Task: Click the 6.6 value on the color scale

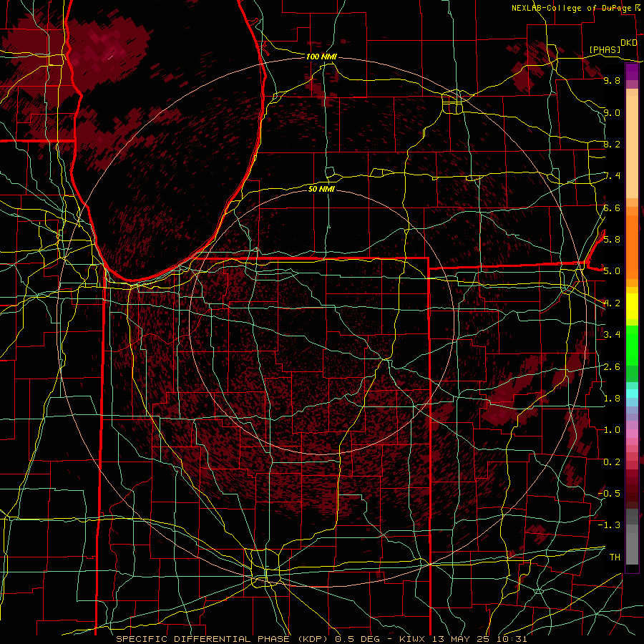Action: (612, 208)
